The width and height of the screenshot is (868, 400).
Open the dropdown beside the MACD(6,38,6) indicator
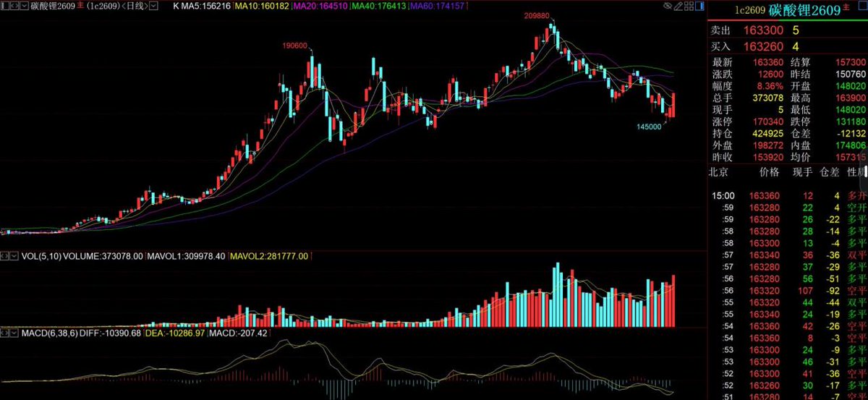[14, 333]
